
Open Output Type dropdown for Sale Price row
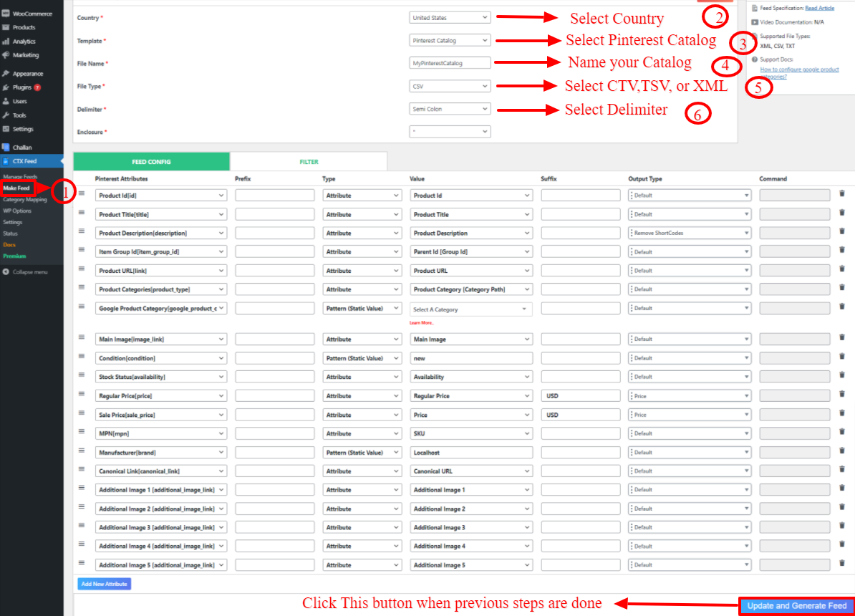click(x=690, y=415)
